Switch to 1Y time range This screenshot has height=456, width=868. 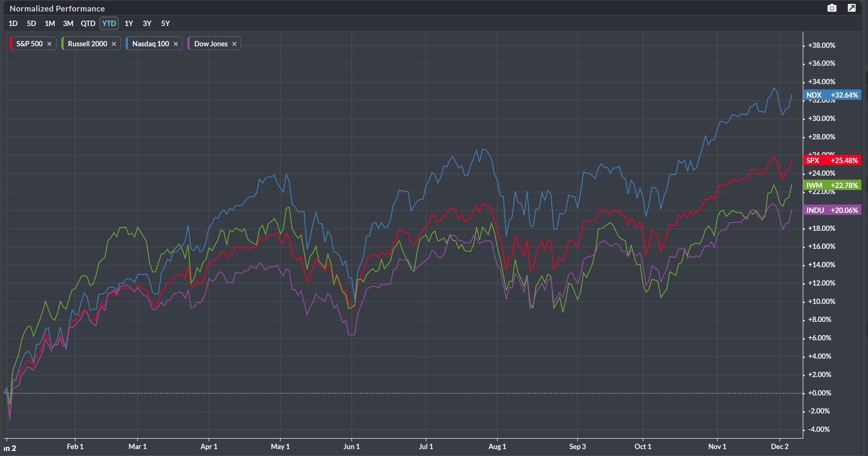(x=129, y=23)
